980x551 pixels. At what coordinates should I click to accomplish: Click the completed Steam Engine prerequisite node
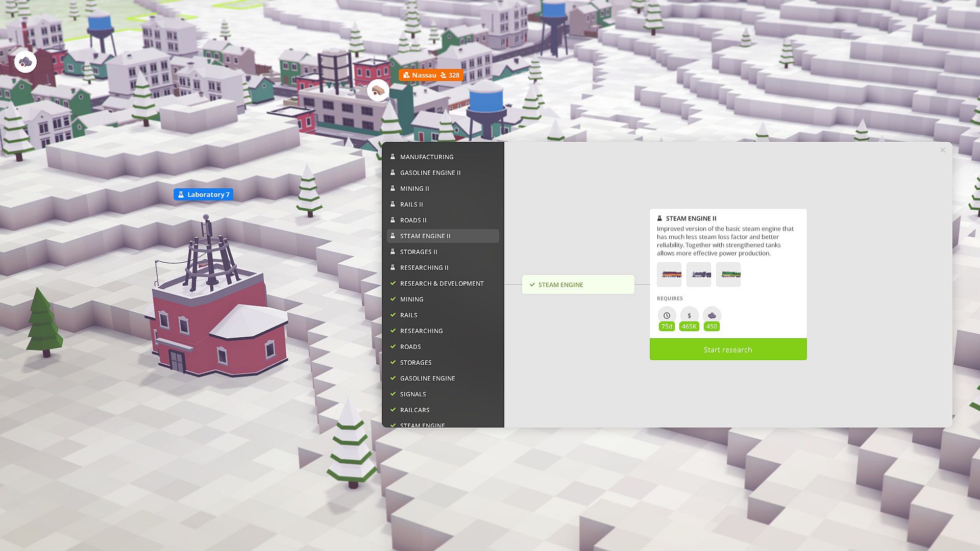tap(578, 285)
